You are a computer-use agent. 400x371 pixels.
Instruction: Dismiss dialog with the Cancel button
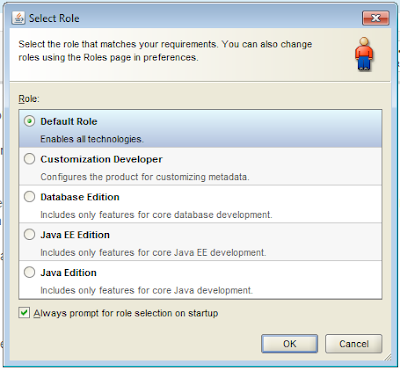click(x=354, y=344)
